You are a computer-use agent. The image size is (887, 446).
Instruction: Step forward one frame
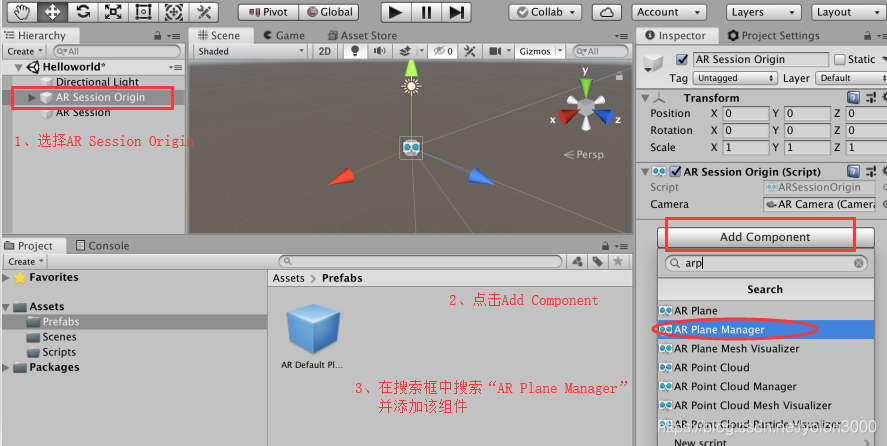click(456, 12)
